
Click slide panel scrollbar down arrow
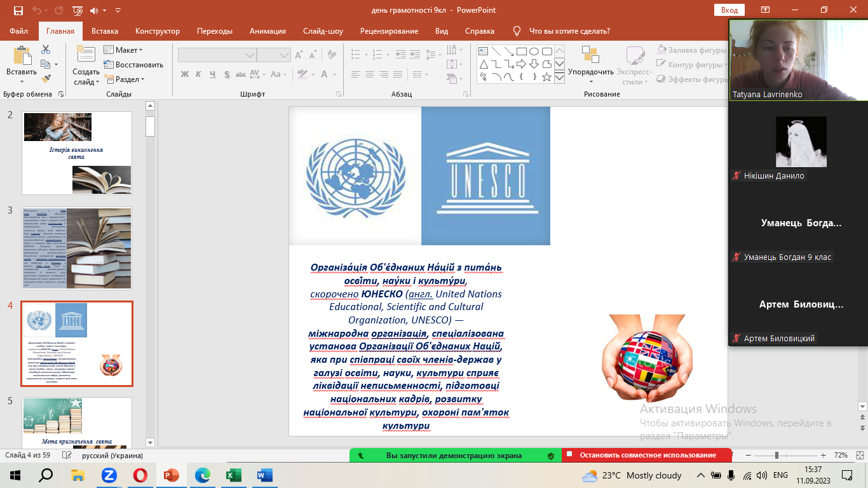tap(151, 442)
